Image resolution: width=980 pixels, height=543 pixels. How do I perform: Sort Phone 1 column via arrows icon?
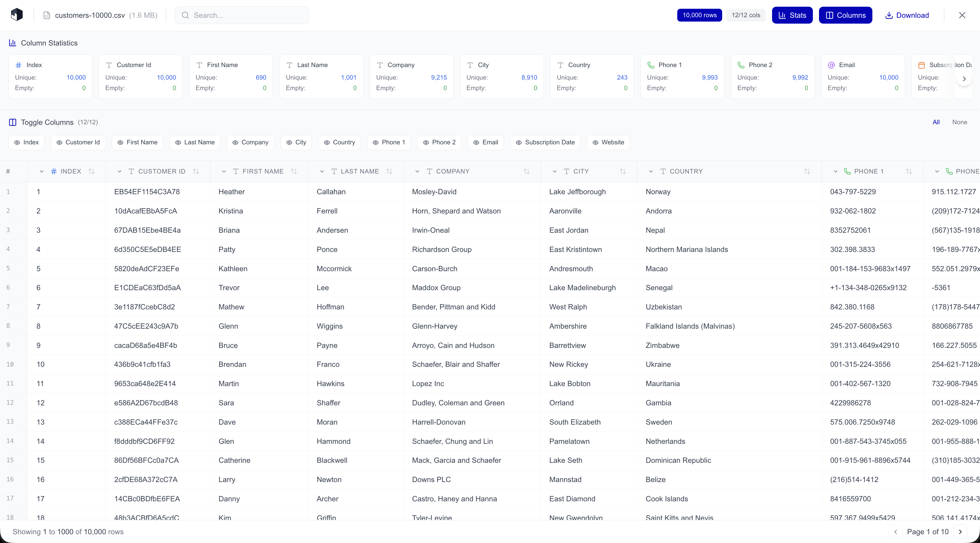(x=909, y=171)
